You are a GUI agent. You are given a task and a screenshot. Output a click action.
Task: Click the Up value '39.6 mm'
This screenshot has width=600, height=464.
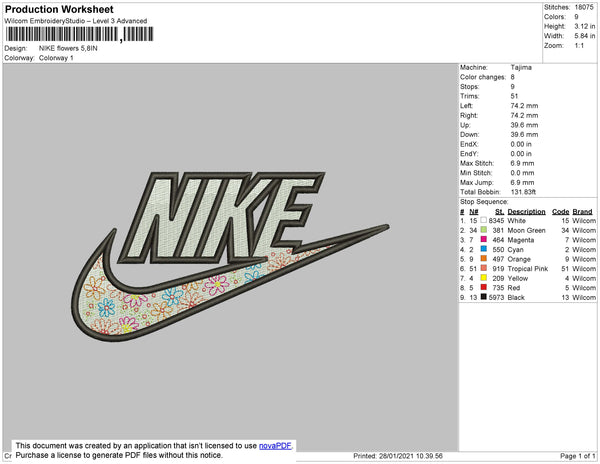coord(524,125)
